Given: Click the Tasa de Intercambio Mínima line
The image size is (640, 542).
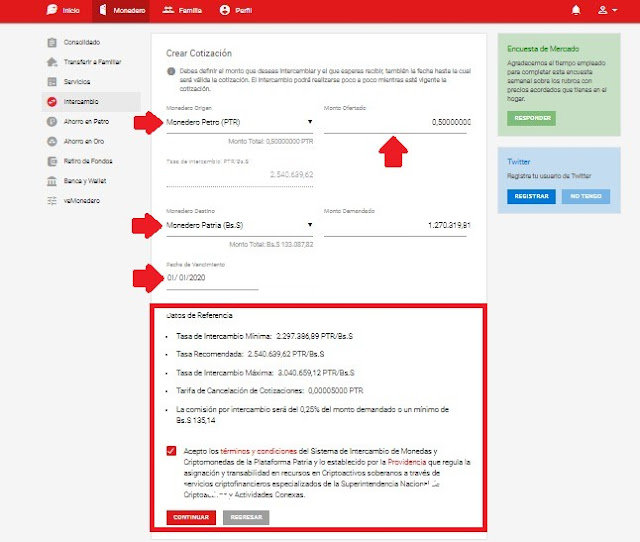Looking at the screenshot, I should pyautogui.click(x=264, y=336).
